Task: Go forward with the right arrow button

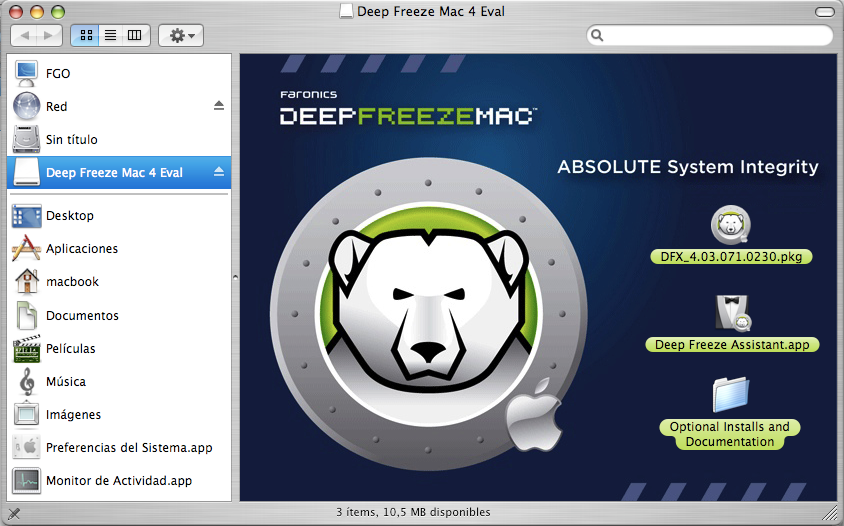Action: point(49,36)
